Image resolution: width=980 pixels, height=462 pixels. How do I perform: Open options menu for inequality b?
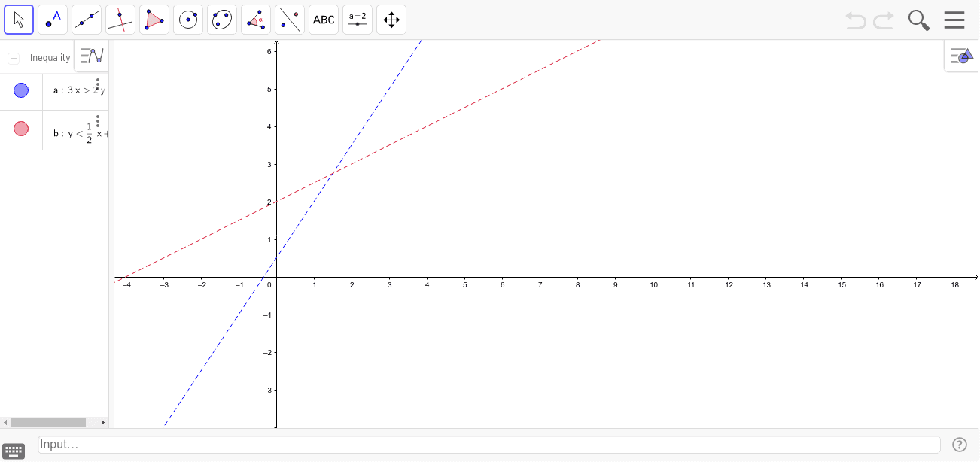click(97, 120)
